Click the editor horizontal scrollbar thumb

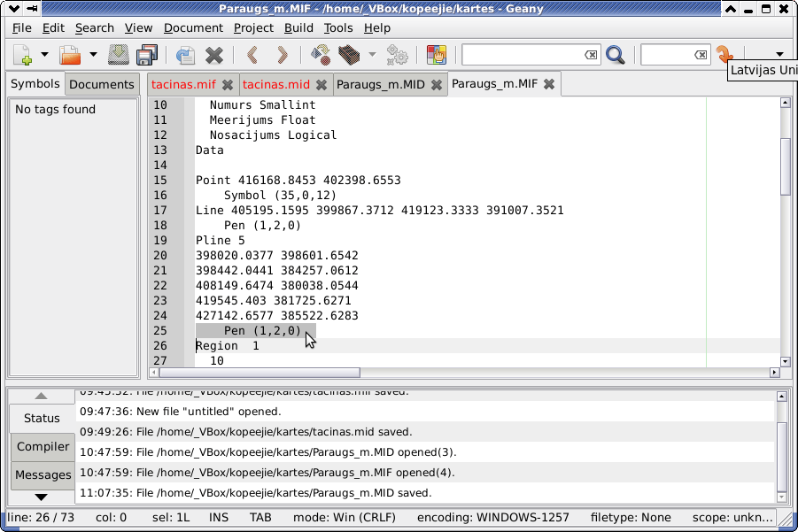pyautogui.click(x=260, y=373)
